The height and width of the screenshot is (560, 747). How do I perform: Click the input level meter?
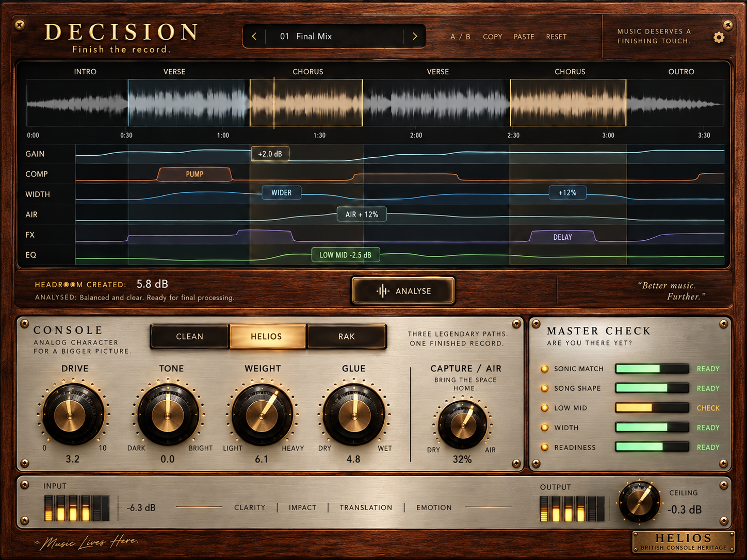(76, 508)
